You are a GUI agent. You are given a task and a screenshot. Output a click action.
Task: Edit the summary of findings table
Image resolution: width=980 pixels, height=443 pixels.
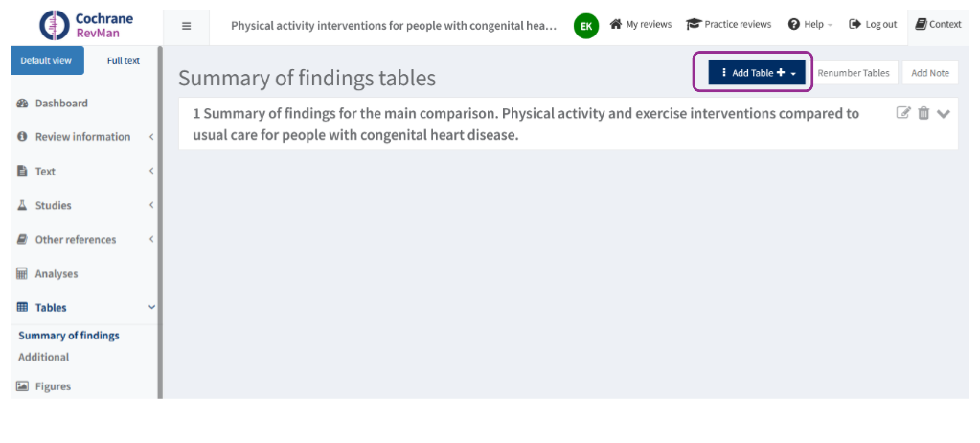tap(903, 113)
